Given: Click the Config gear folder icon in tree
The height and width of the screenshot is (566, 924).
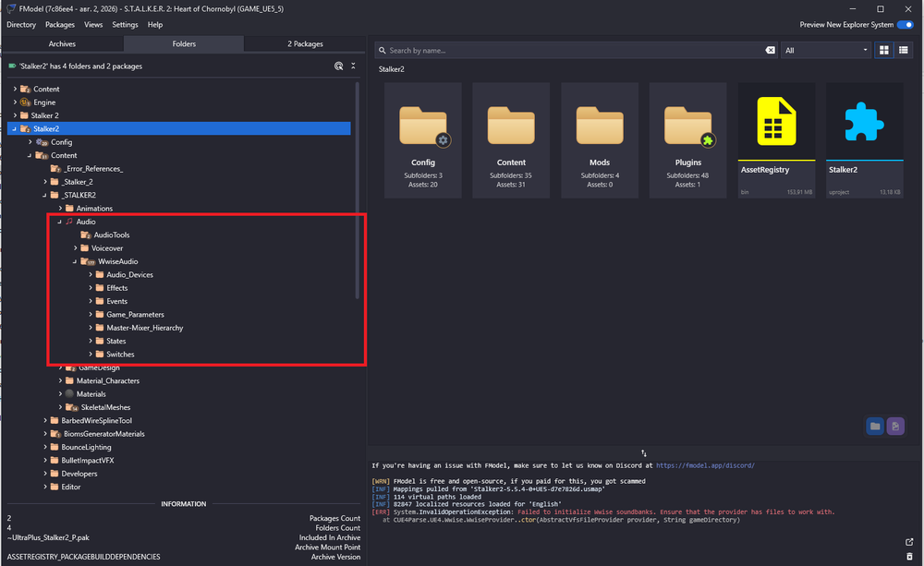Looking at the screenshot, I should coord(43,142).
